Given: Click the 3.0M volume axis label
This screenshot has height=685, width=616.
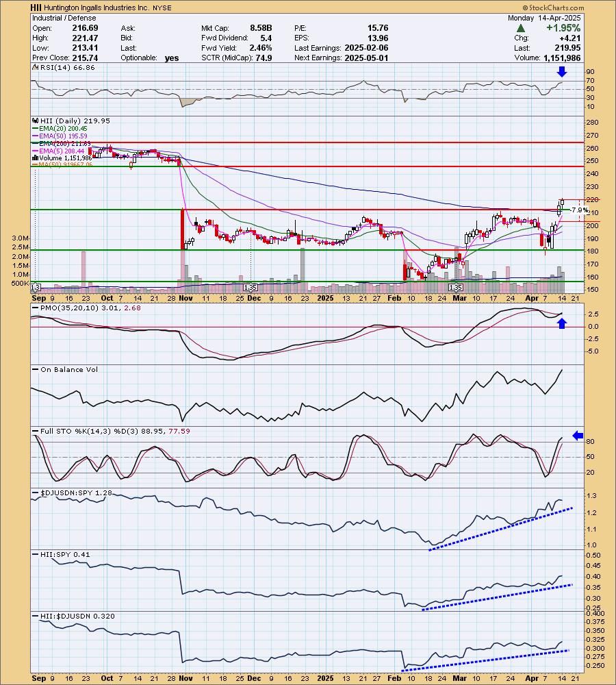Looking at the screenshot, I should tap(21, 238).
